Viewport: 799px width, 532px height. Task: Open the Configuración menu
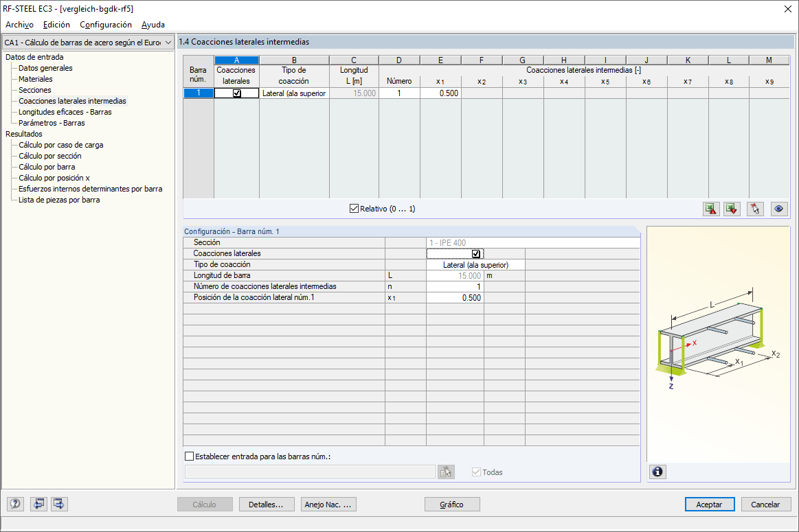(x=106, y=25)
